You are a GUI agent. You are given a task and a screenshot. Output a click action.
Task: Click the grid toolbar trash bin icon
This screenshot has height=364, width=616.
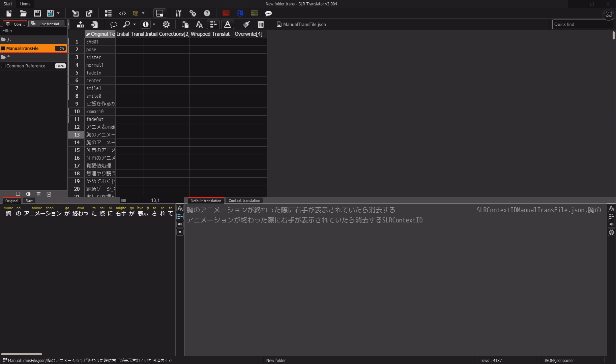point(261,24)
